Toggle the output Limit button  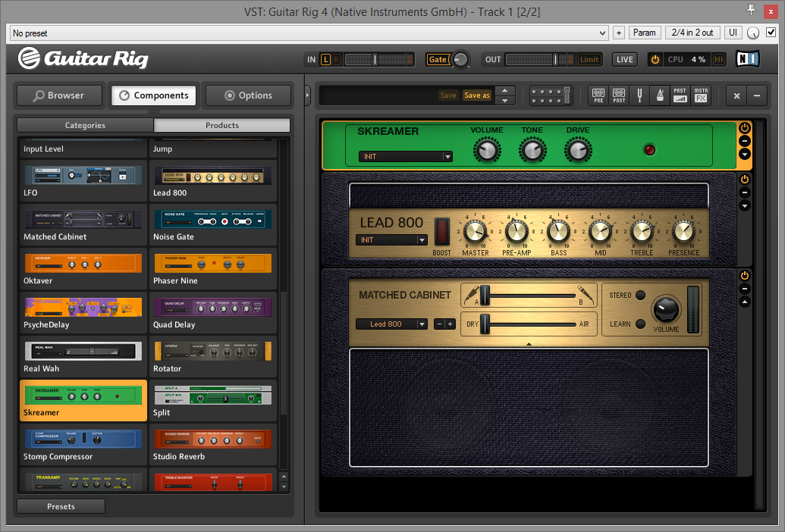point(589,60)
